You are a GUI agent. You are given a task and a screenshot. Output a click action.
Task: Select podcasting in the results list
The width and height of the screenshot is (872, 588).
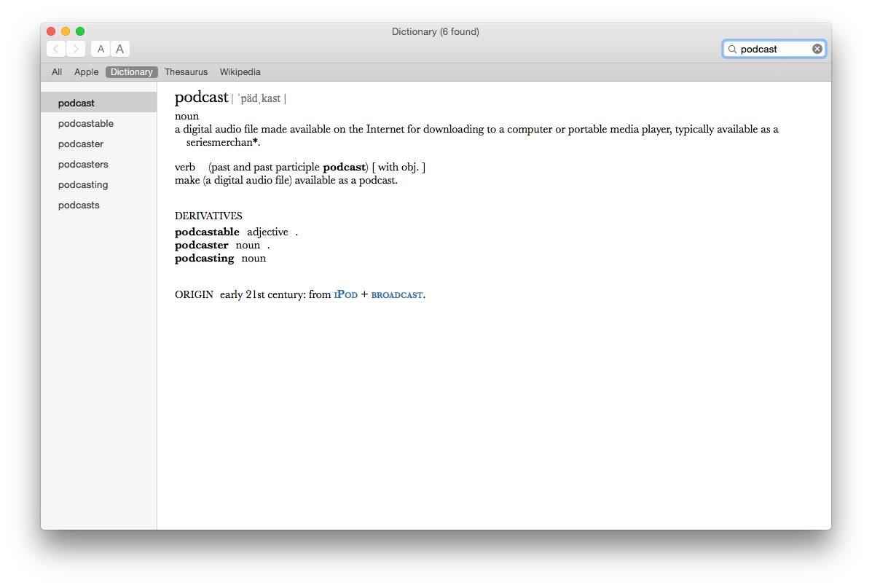[x=99, y=184]
